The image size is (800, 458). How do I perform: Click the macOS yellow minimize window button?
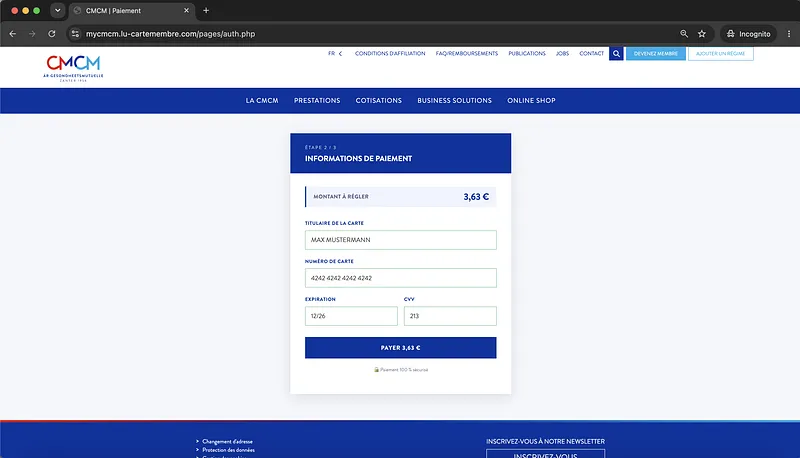[x=26, y=10]
